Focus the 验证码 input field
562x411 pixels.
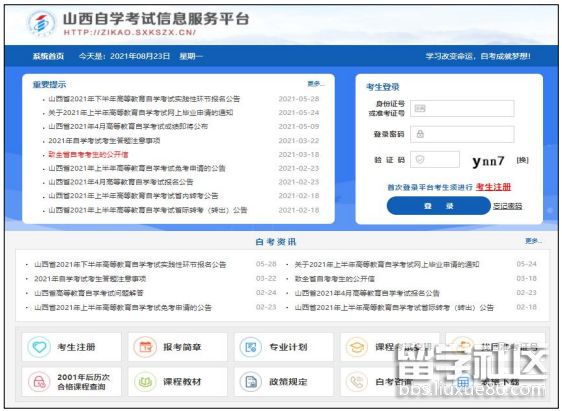pyautogui.click(x=435, y=159)
